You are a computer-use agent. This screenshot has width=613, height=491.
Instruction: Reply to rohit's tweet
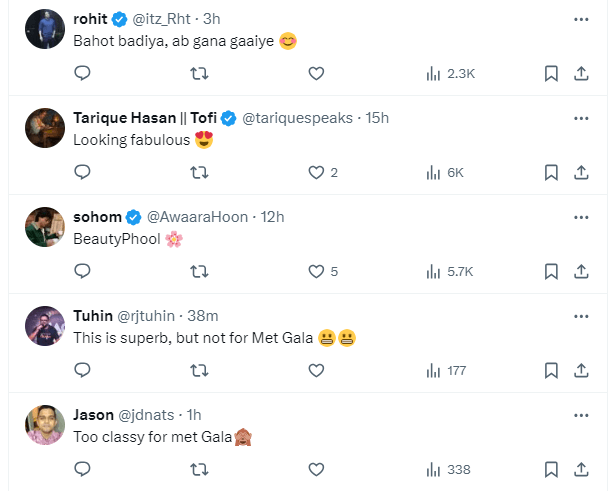(x=83, y=73)
